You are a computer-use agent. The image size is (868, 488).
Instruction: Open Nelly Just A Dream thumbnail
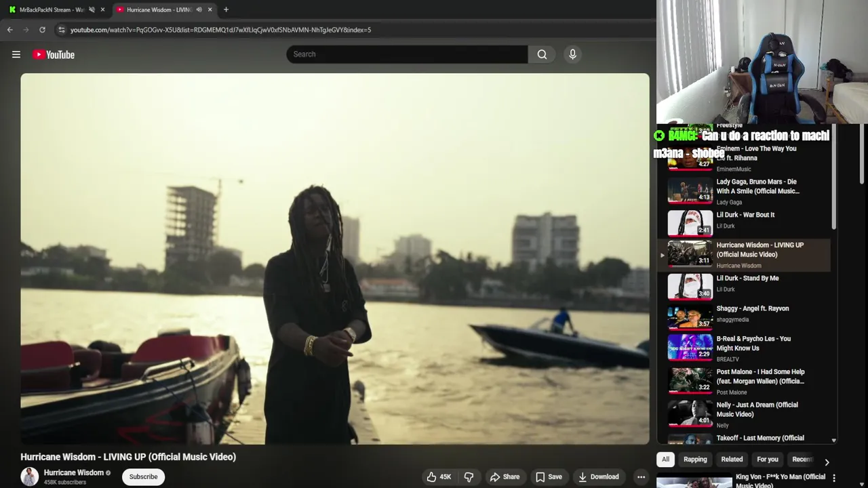690,413
